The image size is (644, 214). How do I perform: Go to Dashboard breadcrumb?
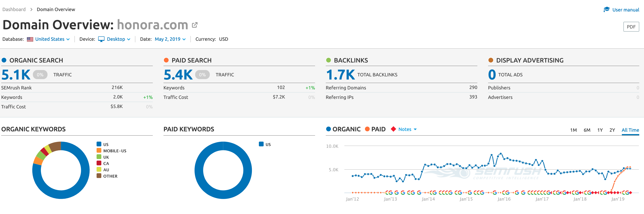click(x=14, y=9)
